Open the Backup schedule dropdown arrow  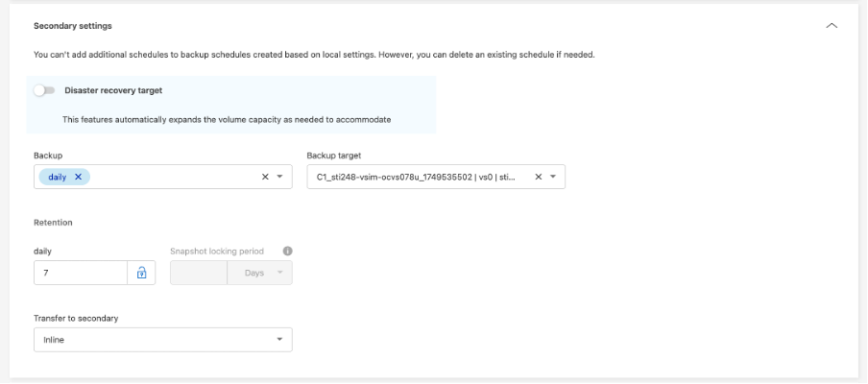click(279, 177)
